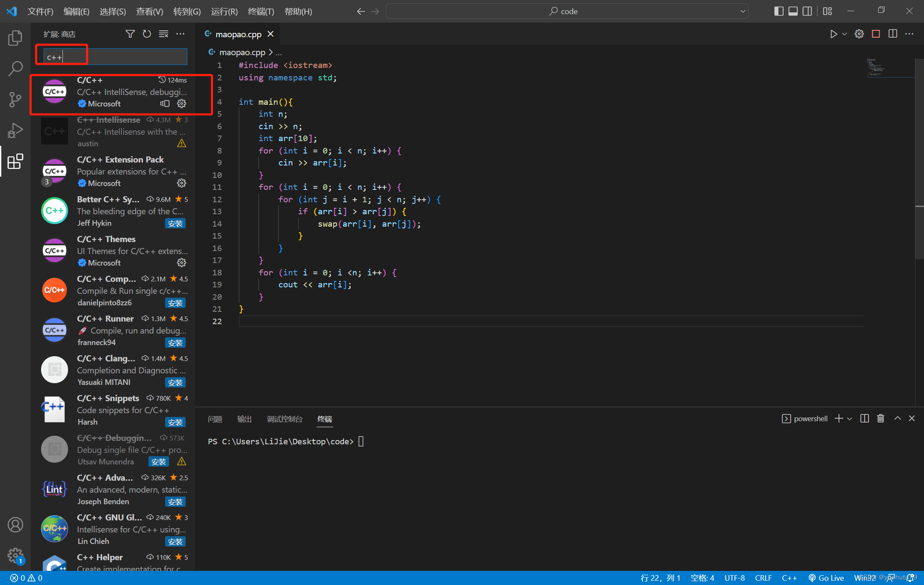The width and height of the screenshot is (924, 585).
Task: Click extension search input field
Action: point(115,56)
